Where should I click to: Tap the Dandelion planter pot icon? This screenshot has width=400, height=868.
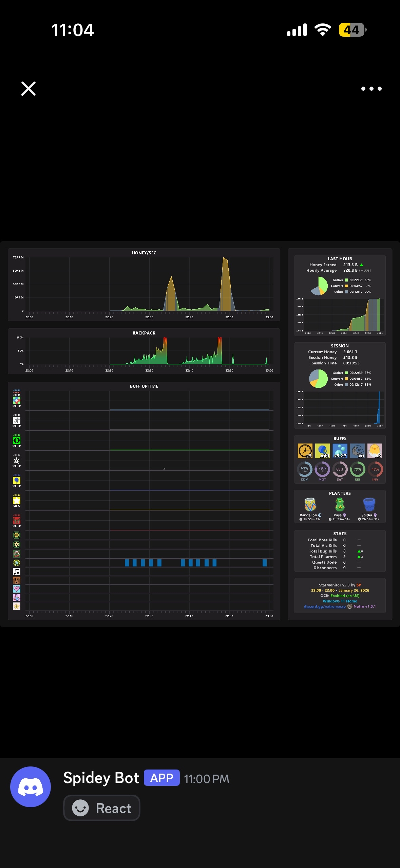point(310,505)
